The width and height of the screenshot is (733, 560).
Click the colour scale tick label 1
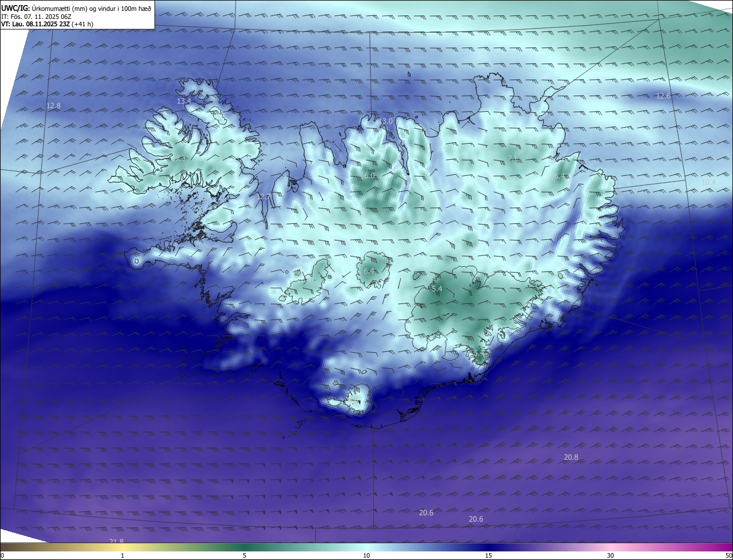tap(123, 555)
